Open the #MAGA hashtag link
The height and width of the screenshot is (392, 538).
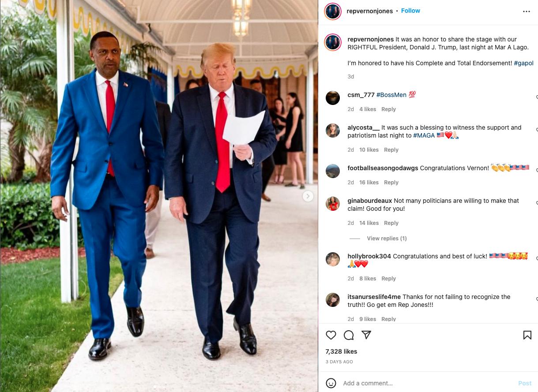424,135
